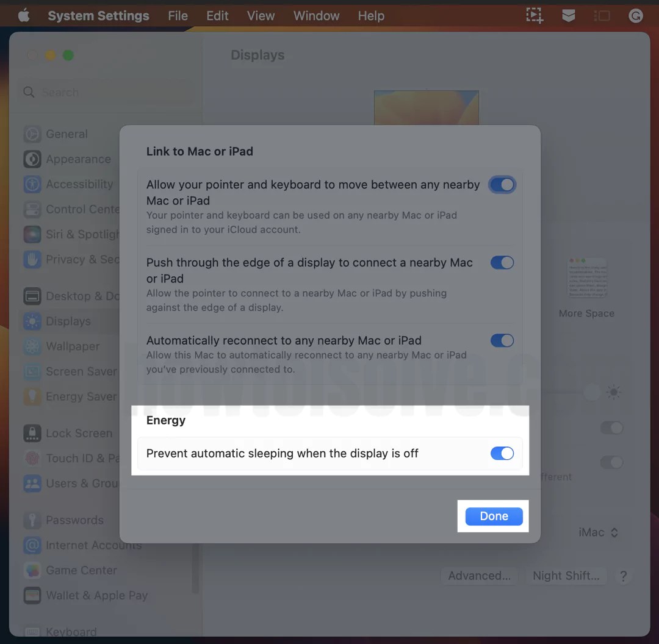The image size is (659, 644).
Task: Open Accessibility settings
Action: (x=79, y=184)
